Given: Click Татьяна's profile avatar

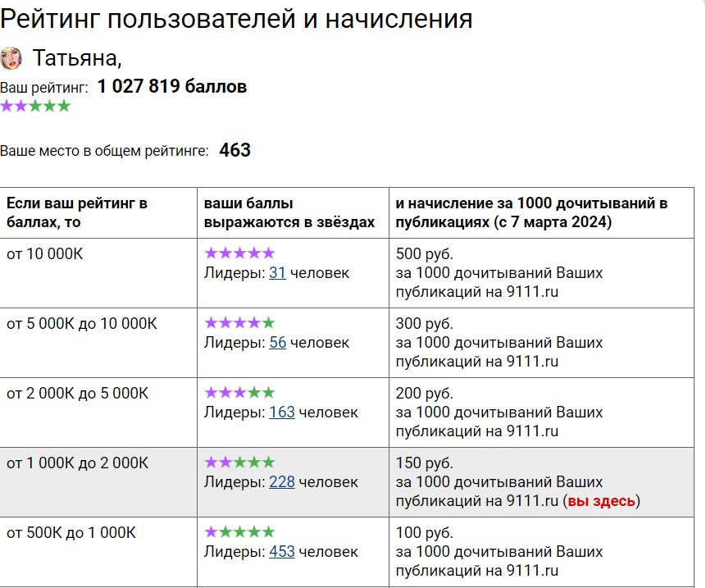Looking at the screenshot, I should click(11, 57).
